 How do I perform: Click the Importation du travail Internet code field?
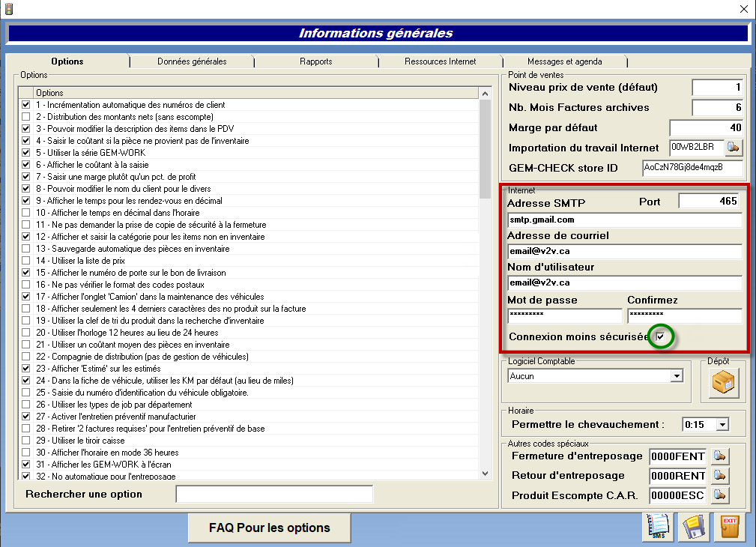[697, 147]
